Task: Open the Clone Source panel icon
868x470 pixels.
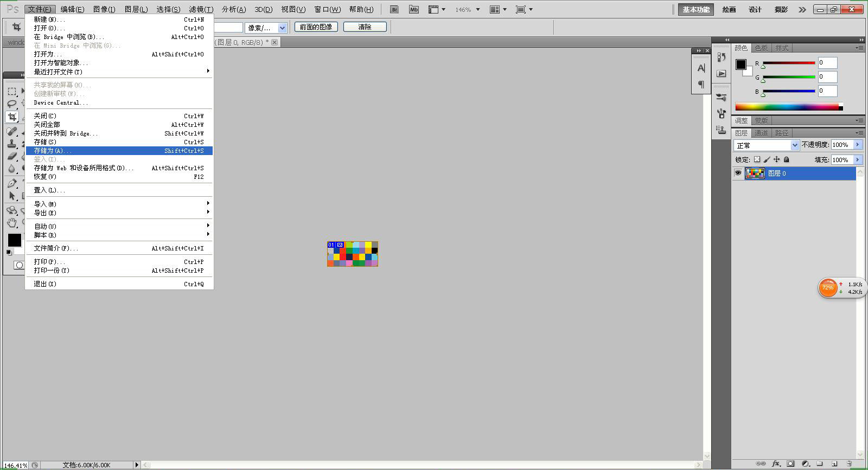Action: [x=721, y=130]
